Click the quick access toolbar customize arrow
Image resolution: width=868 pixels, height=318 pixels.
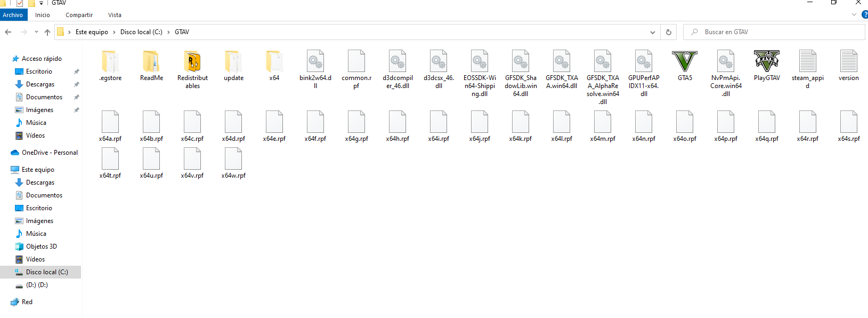[41, 3]
